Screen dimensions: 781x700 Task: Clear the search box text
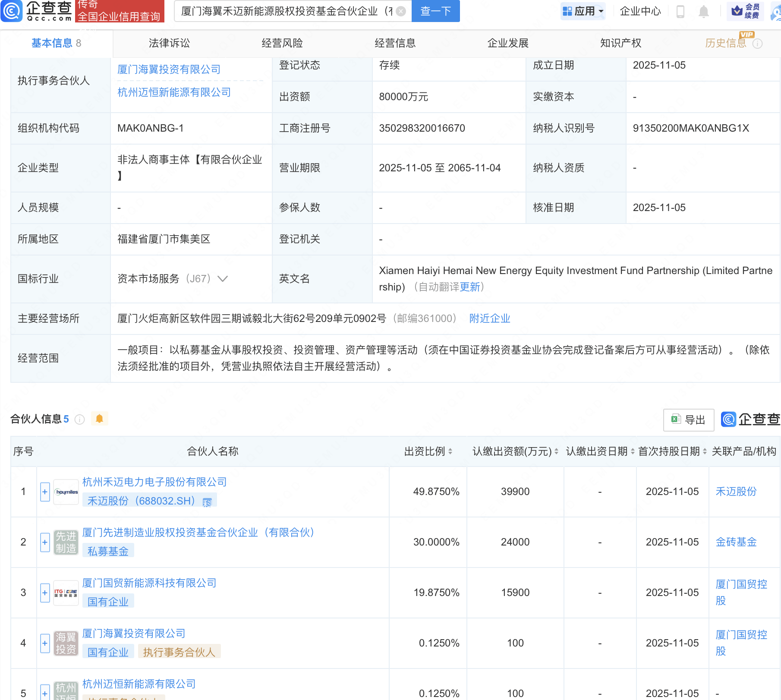click(x=401, y=11)
